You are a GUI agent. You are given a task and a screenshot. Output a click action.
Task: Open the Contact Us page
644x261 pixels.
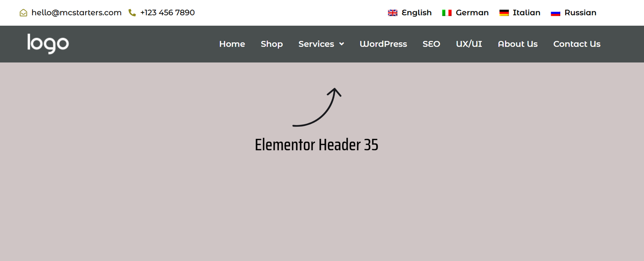(x=577, y=44)
